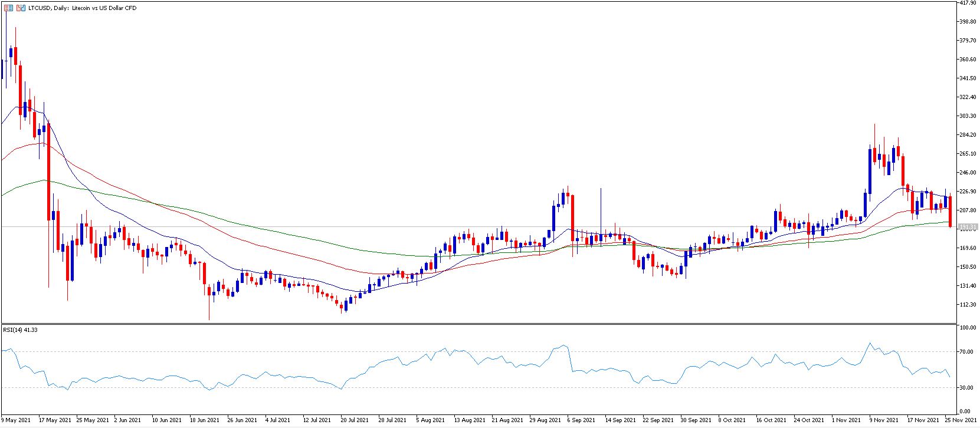
Task: Click the current price tag 191.31
Action: 968,227
